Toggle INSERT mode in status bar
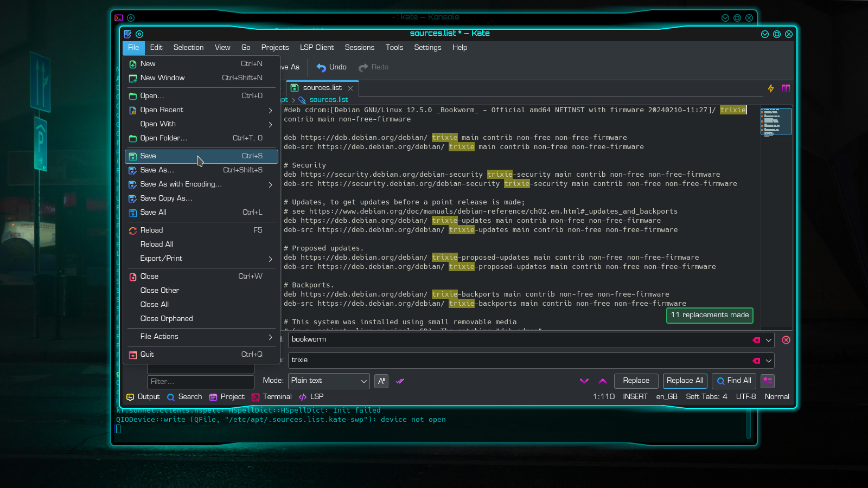This screenshot has height=488, width=868. pyautogui.click(x=635, y=397)
